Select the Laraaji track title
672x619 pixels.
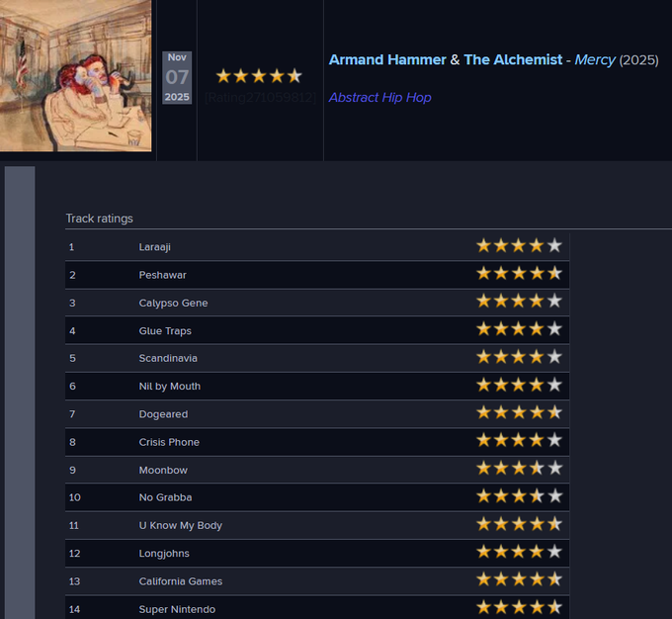[x=155, y=247]
